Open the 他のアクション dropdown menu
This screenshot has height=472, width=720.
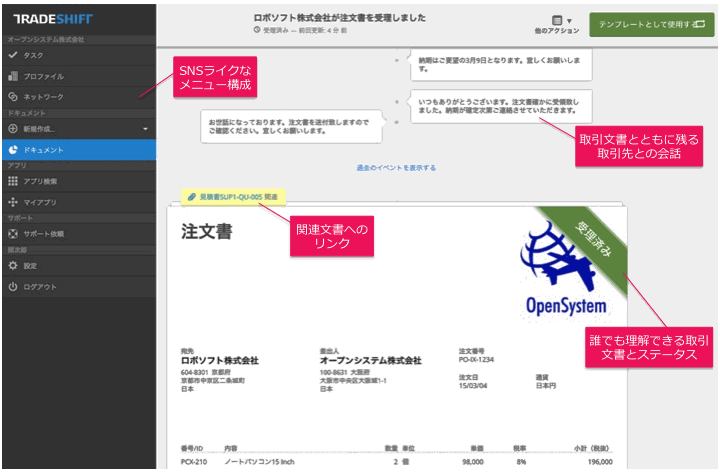pos(559,24)
